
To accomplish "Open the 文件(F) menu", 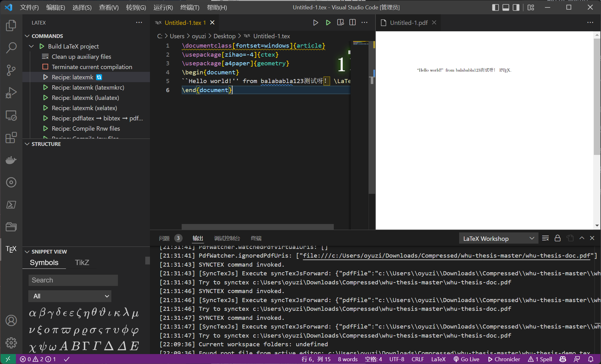I will [30, 7].
